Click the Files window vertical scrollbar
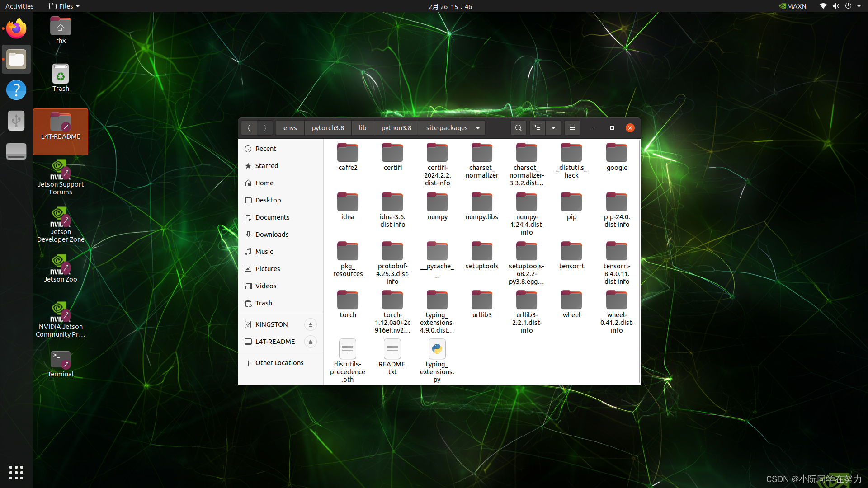The image size is (868, 488). [x=639, y=261]
